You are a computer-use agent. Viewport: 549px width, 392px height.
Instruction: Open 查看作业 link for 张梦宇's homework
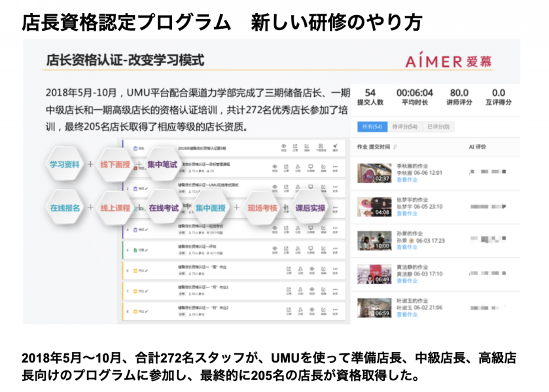coord(407,213)
